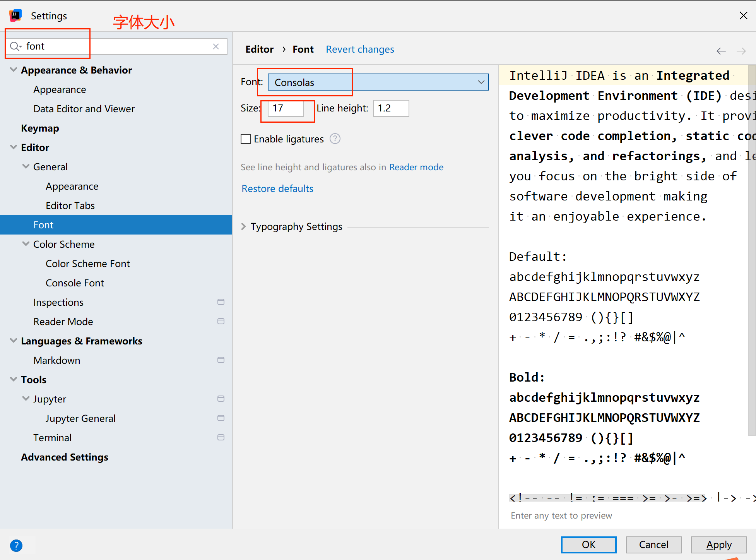Click the IntelliJ IDEA logo in the title bar

tap(15, 15)
